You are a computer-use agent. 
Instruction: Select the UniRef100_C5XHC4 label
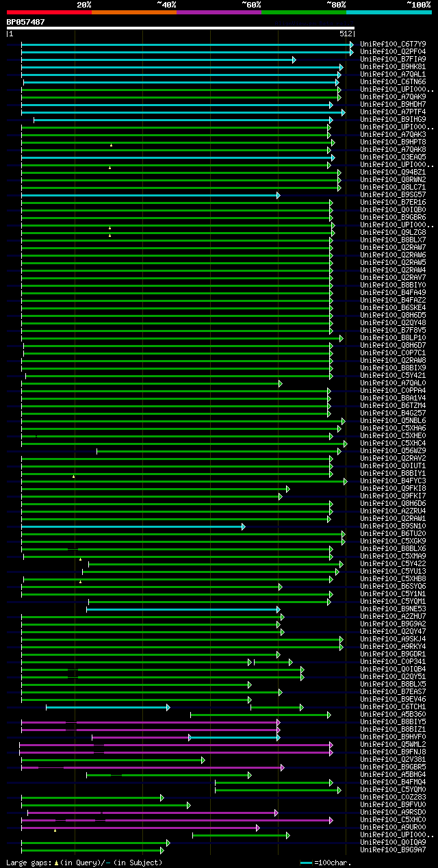click(394, 443)
